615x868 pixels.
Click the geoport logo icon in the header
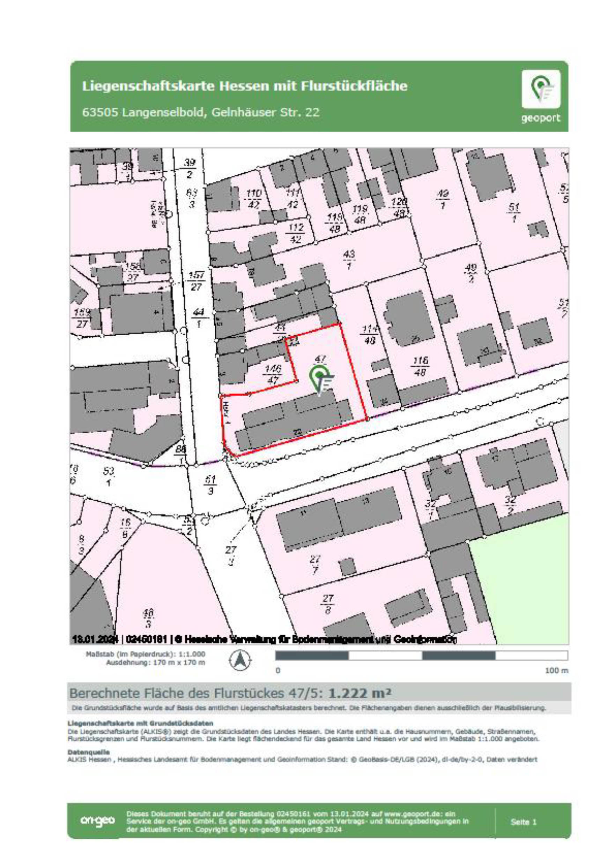click(x=541, y=89)
